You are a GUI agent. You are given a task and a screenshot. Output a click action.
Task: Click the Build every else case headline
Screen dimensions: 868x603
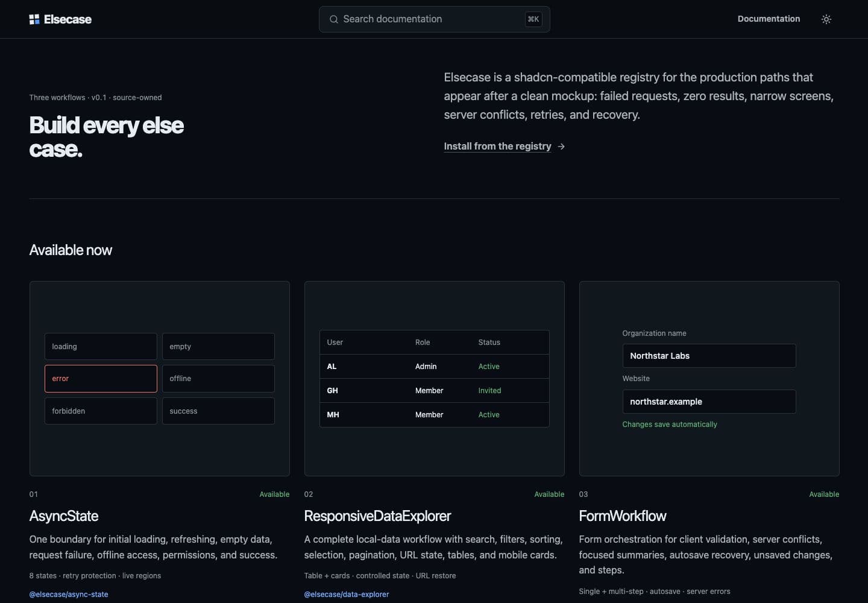click(x=107, y=137)
